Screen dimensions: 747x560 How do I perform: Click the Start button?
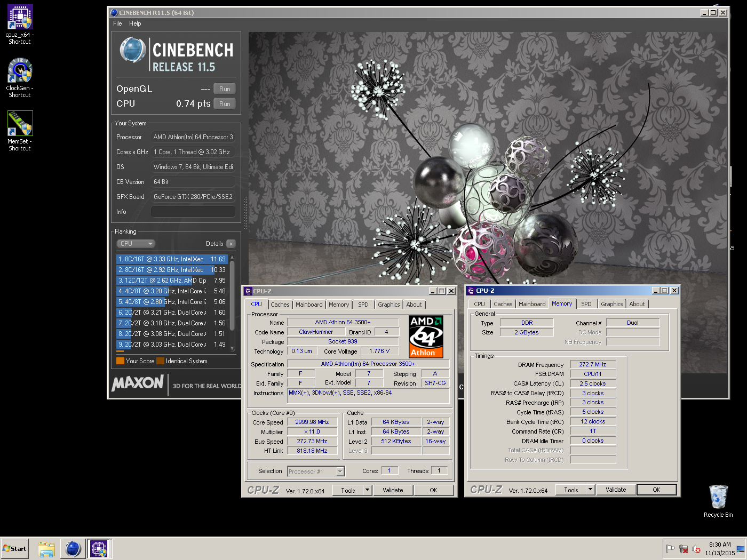coord(14,549)
